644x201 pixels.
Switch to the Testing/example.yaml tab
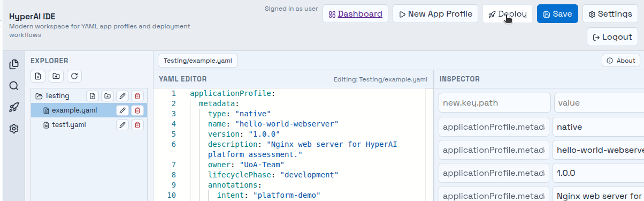coord(198,61)
